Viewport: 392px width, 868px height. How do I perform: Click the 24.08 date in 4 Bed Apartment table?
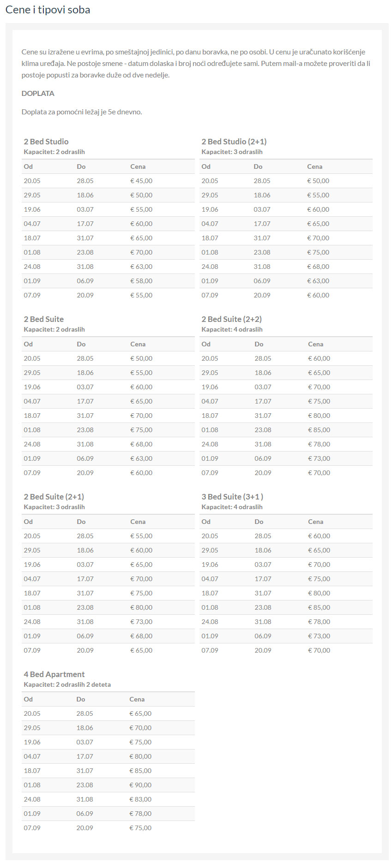pos(32,799)
